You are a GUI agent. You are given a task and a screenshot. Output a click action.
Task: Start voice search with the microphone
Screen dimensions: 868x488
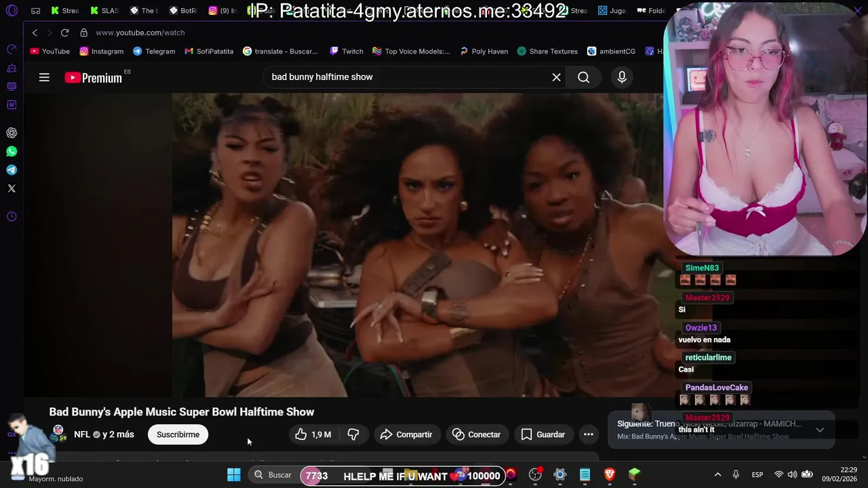point(622,77)
